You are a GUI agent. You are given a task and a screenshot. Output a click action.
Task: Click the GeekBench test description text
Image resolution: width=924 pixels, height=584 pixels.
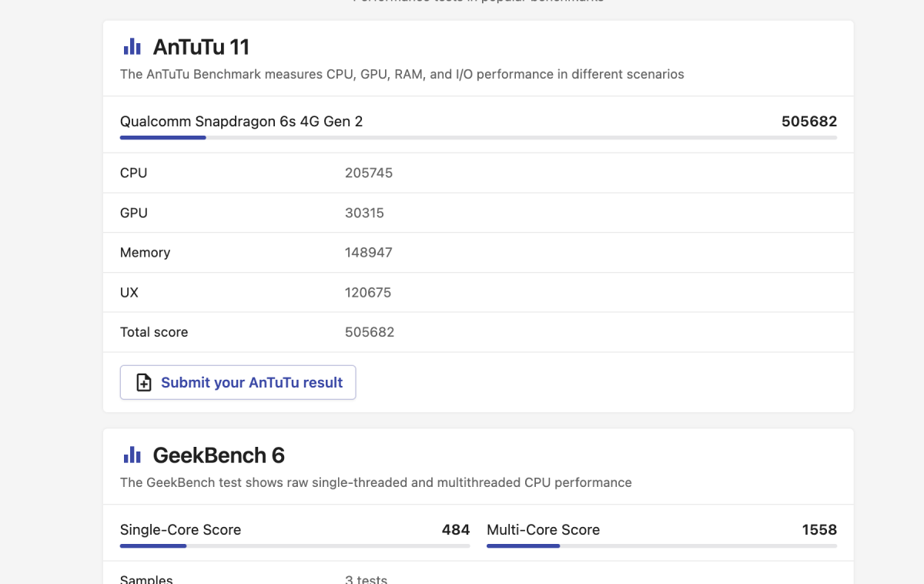[x=376, y=482]
